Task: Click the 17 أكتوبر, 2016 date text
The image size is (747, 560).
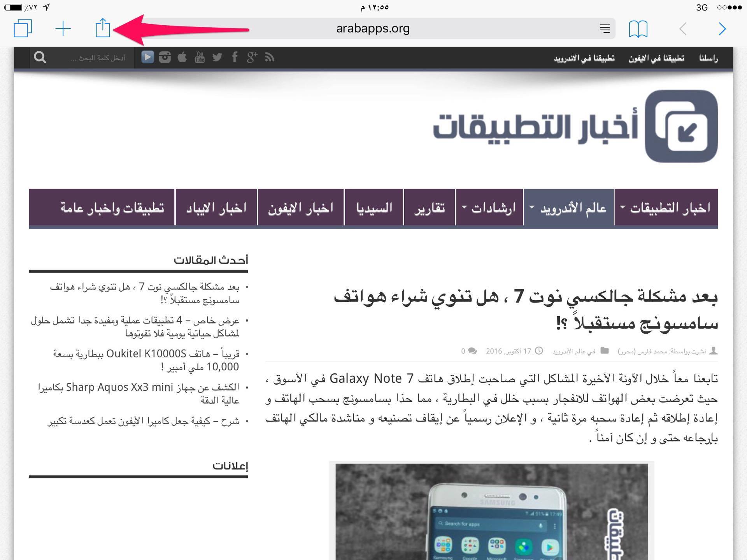Action: coord(508,351)
